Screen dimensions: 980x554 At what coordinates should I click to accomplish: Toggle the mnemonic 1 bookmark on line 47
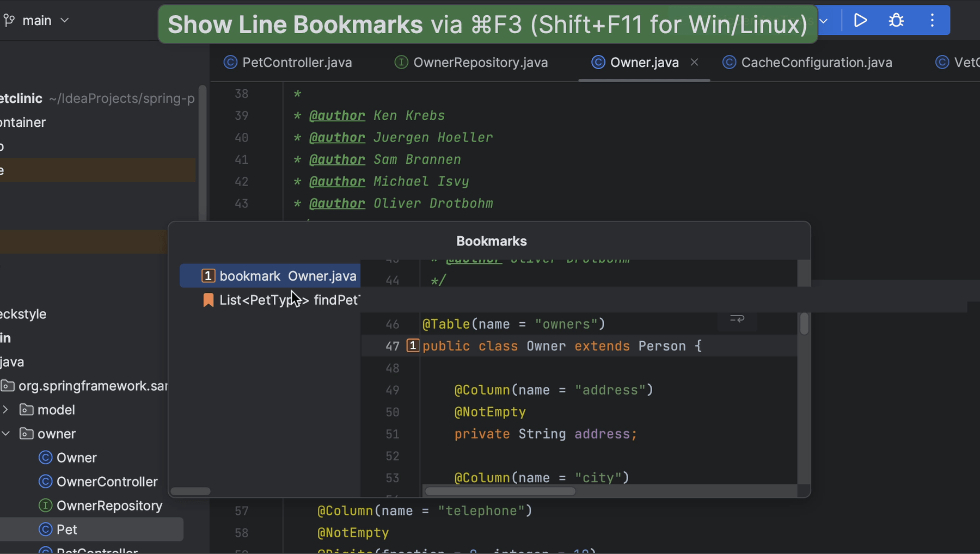(x=413, y=346)
